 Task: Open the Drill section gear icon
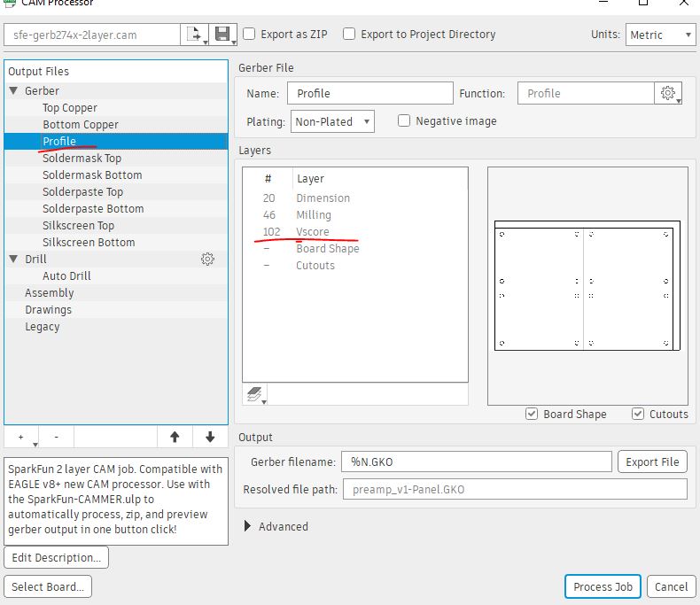pyautogui.click(x=207, y=259)
